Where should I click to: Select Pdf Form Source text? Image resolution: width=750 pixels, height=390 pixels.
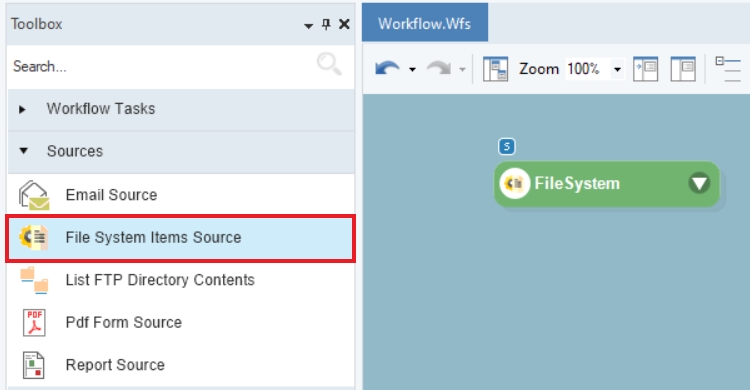click(x=124, y=323)
